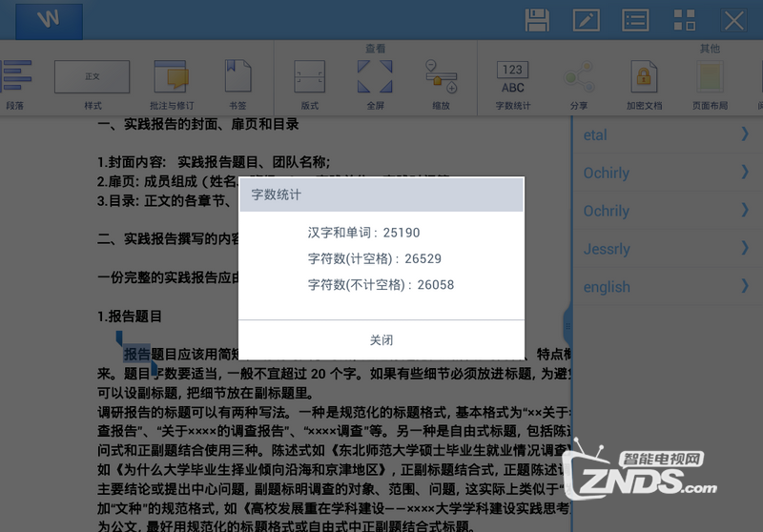The height and width of the screenshot is (532, 763).
Task: Toggle the toolbar list icon in the title bar
Action: [635, 20]
